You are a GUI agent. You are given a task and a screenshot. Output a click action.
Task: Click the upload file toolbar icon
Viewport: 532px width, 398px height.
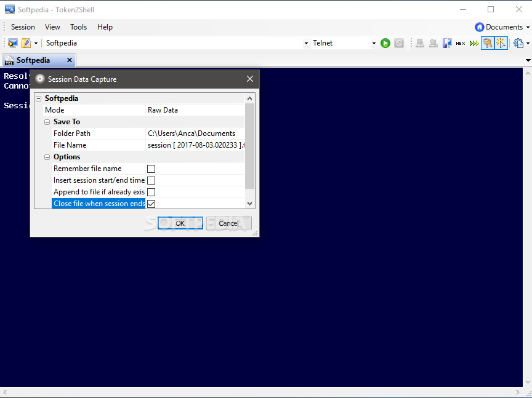click(433, 43)
